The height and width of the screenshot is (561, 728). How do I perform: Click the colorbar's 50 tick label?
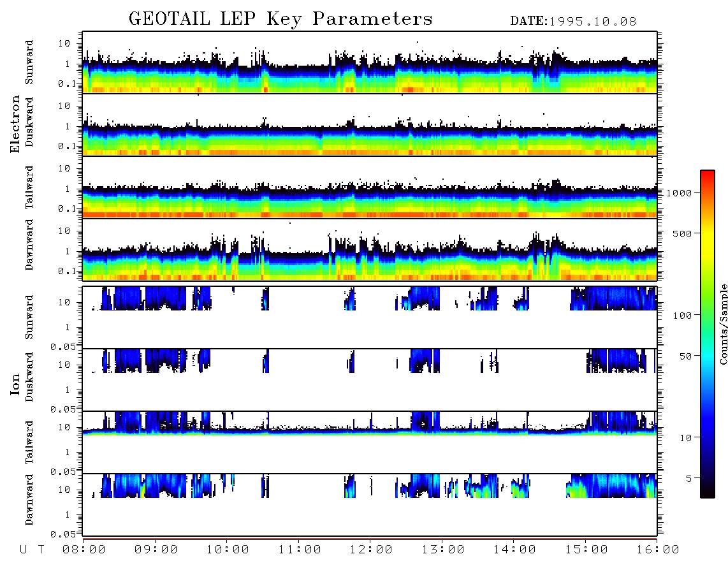pyautogui.click(x=685, y=356)
